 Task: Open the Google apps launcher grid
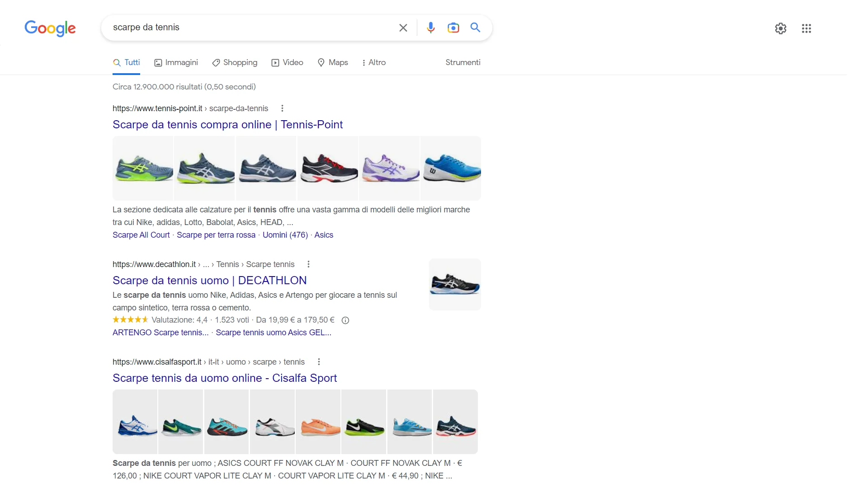pyautogui.click(x=807, y=28)
